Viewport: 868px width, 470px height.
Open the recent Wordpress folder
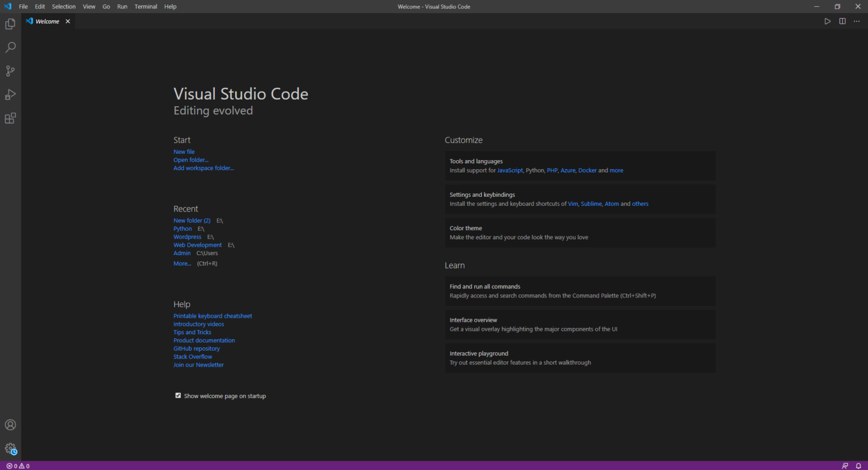(x=187, y=237)
